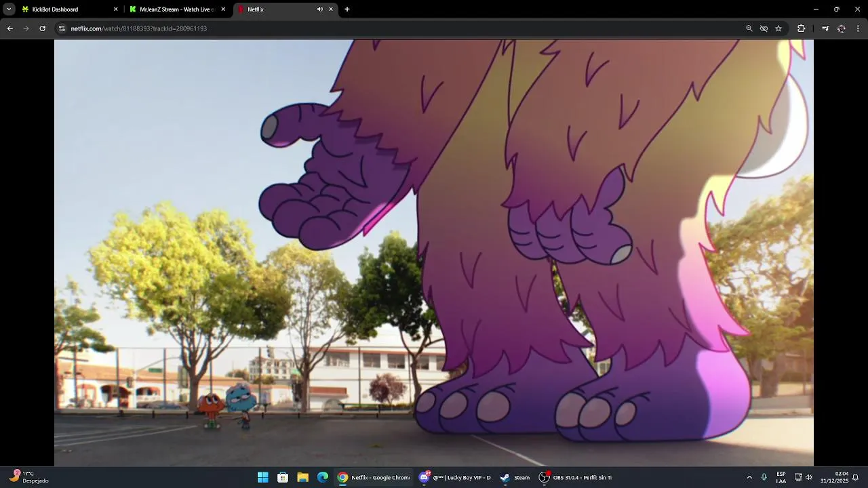The image size is (868, 488).
Task: Close the MrJeanZ Stream tab
Action: pyautogui.click(x=223, y=9)
